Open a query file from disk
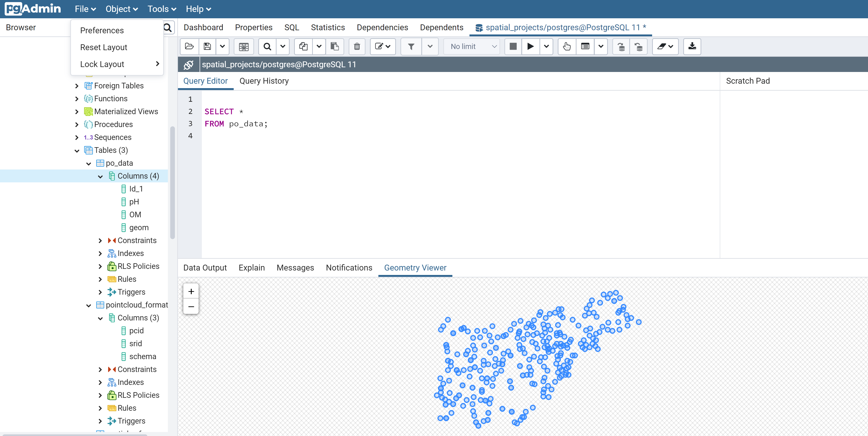The height and width of the screenshot is (436, 868). (189, 47)
